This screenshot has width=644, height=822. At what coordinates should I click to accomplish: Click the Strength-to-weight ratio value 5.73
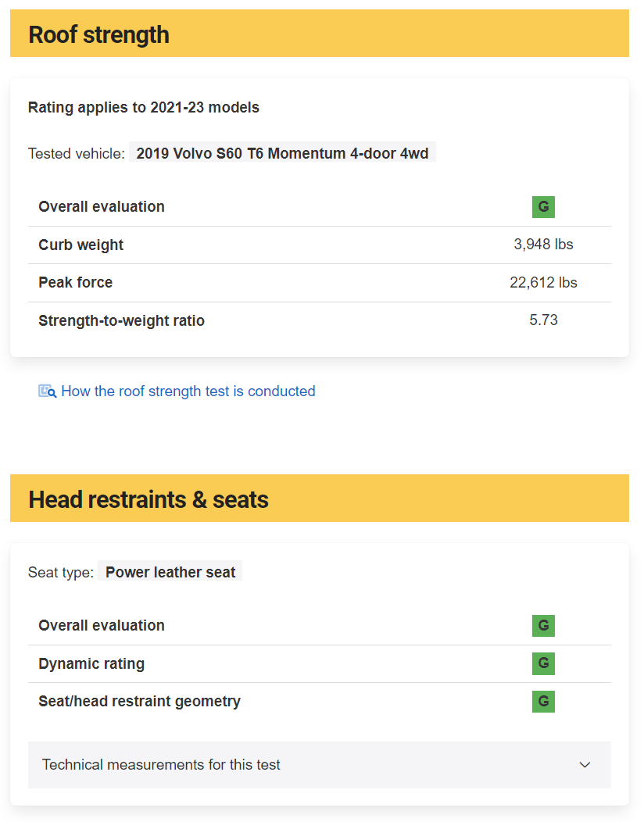coord(543,320)
